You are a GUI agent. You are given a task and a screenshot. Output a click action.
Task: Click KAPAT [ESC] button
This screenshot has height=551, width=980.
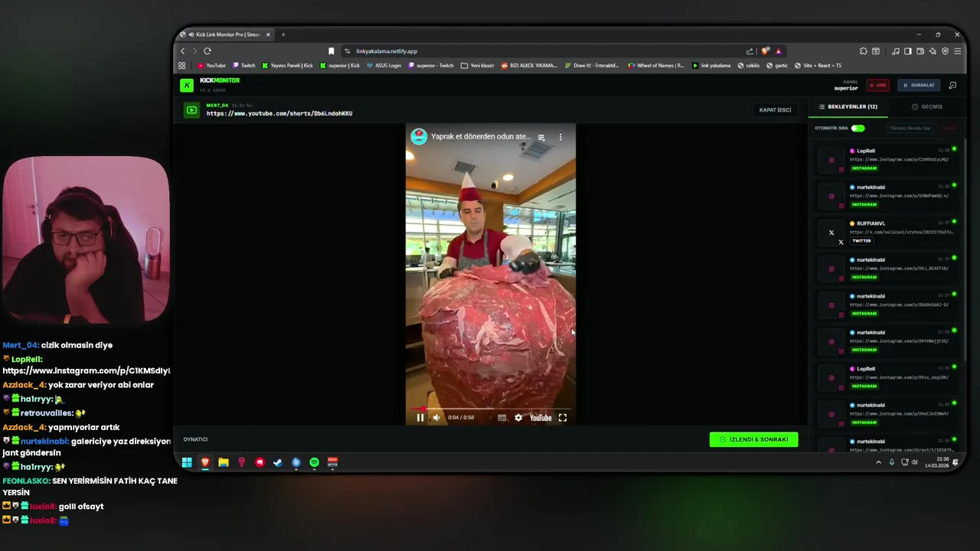pos(775,109)
